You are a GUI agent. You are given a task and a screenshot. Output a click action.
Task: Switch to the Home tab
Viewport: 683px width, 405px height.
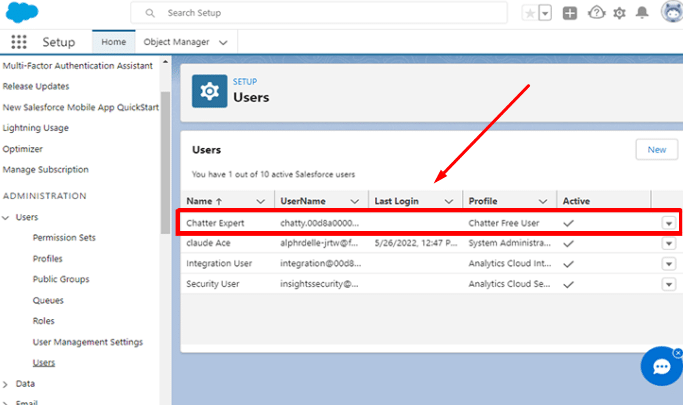[x=114, y=42]
